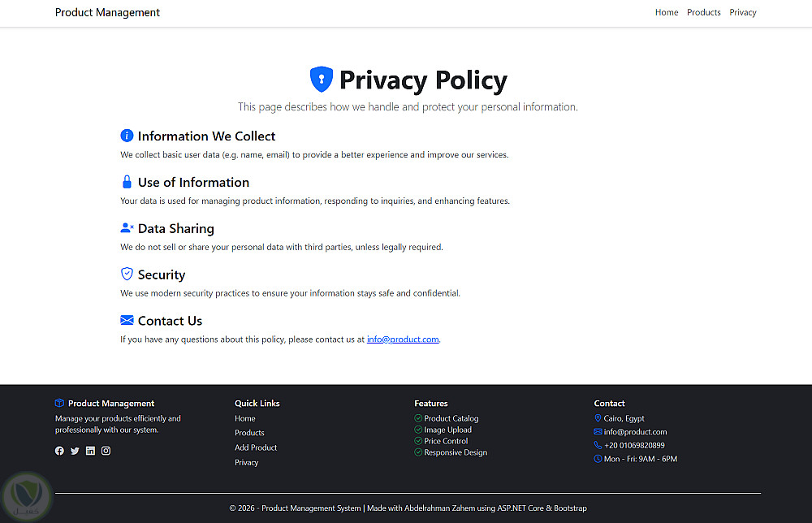The width and height of the screenshot is (812, 523).
Task: Click the person icon beside Data Sharing
Action: pyautogui.click(x=127, y=228)
